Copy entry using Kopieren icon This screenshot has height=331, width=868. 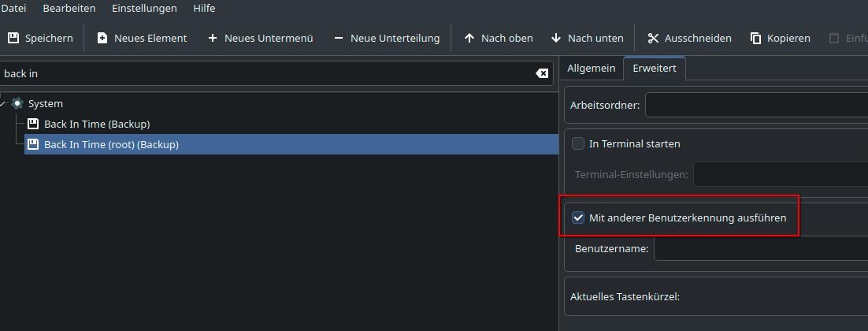(755, 38)
